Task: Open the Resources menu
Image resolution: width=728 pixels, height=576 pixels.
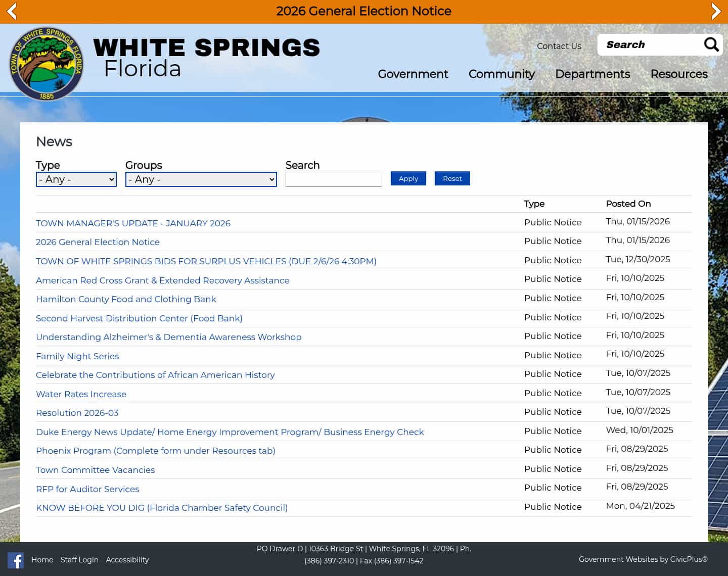Action: pyautogui.click(x=679, y=74)
